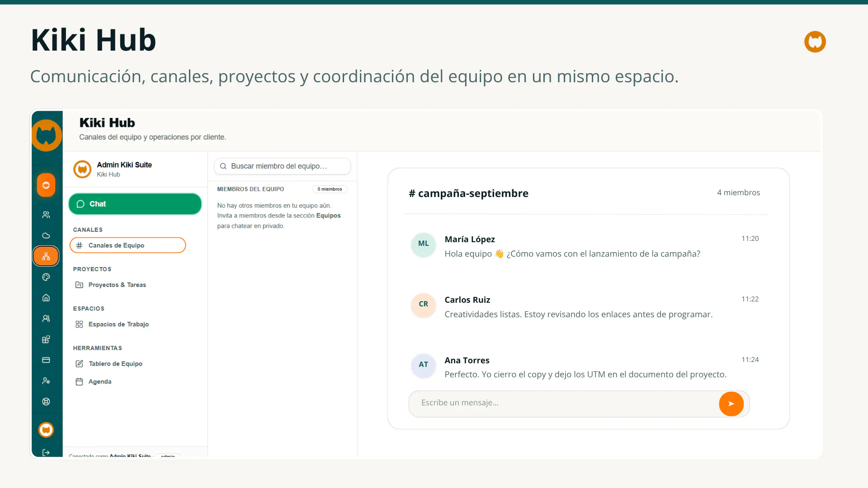
Task: Click the grid icon beside Espacios de Trabajo
Action: click(79, 324)
